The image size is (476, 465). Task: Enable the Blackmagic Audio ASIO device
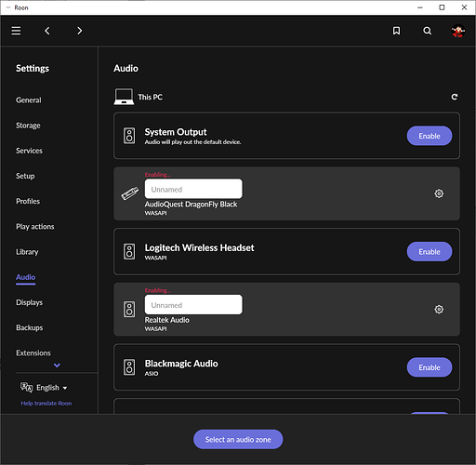coord(430,367)
